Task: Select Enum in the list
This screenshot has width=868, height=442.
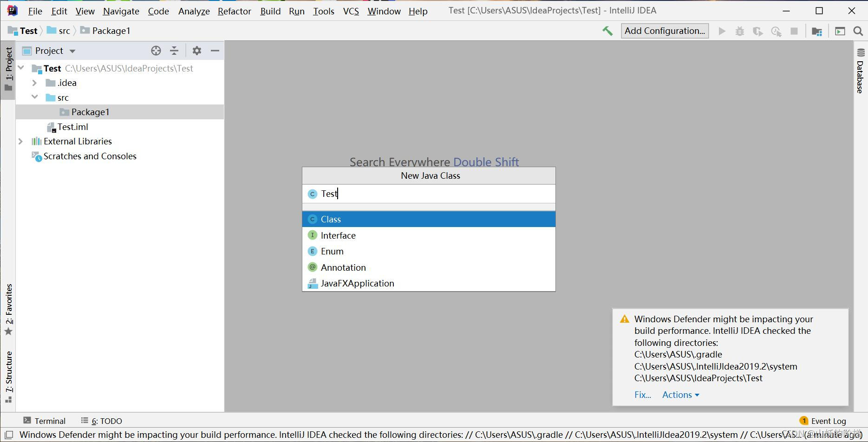Action: [x=429, y=251]
